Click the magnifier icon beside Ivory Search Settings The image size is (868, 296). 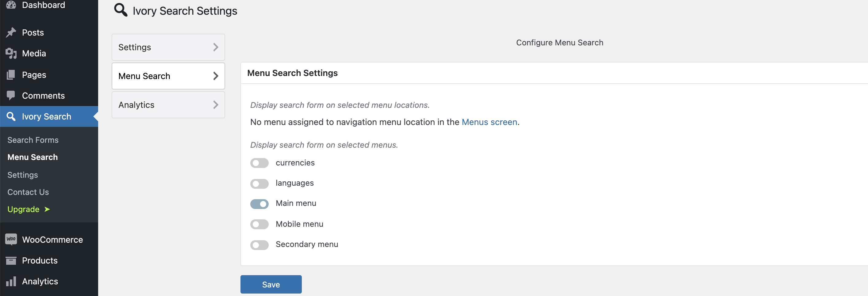(x=121, y=10)
